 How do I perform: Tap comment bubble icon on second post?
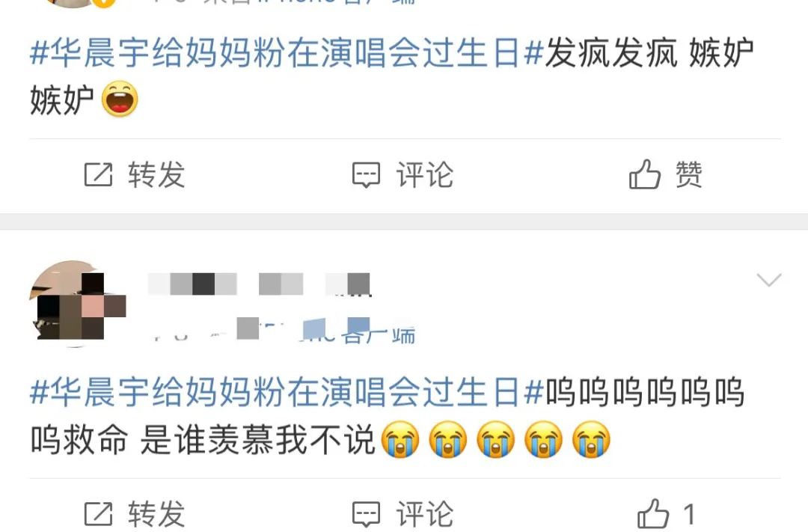pyautogui.click(x=366, y=514)
